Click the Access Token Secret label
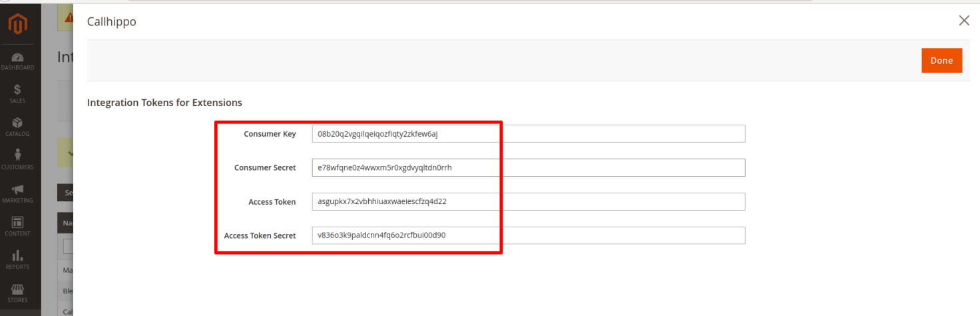 point(260,236)
